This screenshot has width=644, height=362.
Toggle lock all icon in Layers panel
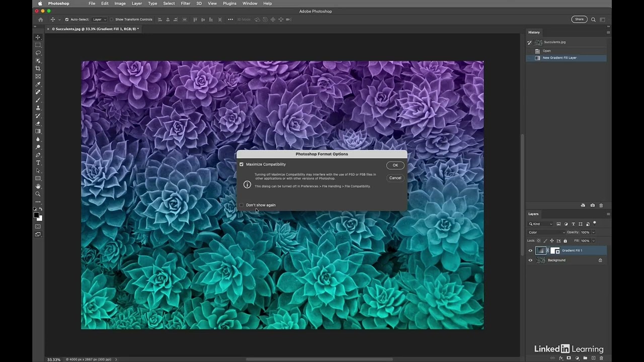566,241
